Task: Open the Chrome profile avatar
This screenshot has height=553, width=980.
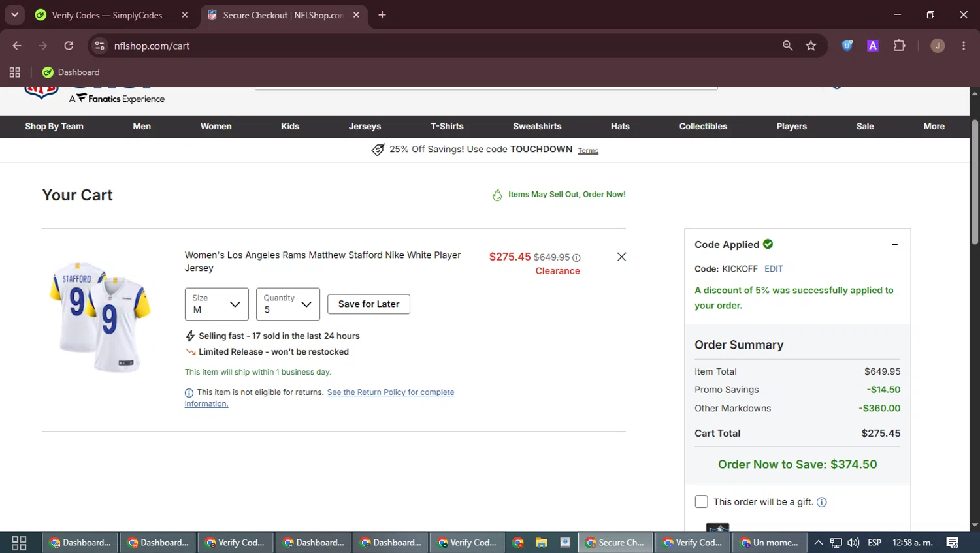Action: 938,46
